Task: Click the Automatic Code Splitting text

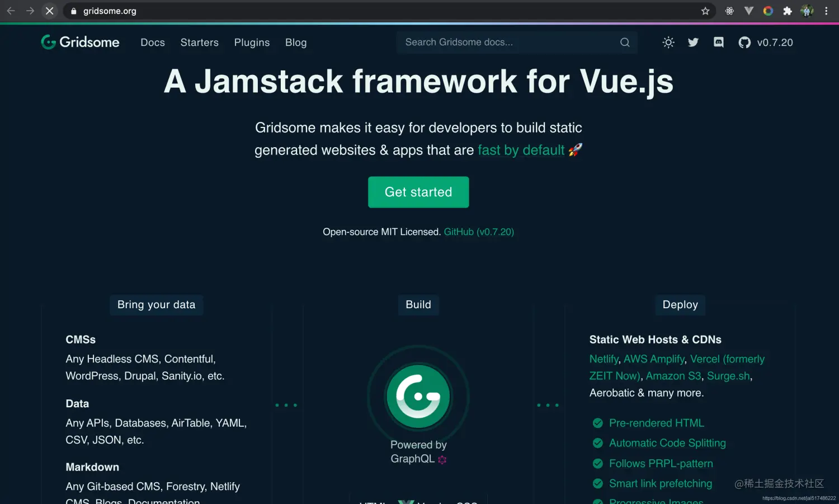Action: click(667, 443)
